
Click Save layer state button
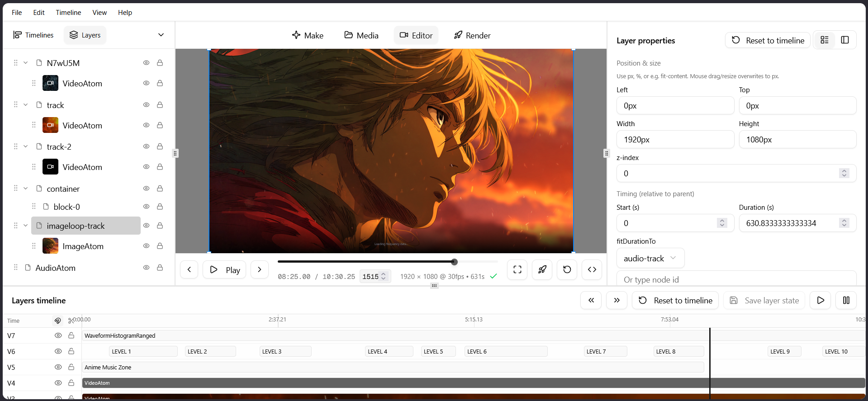click(x=764, y=300)
